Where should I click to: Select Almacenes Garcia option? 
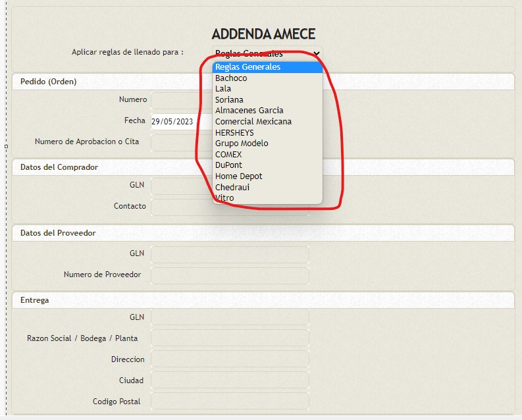click(267, 111)
